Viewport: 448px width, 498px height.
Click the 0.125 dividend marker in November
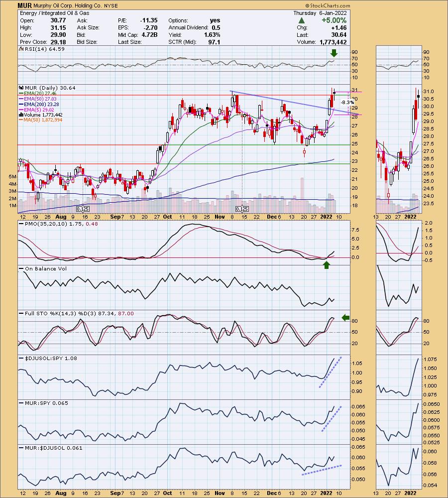[242, 209]
